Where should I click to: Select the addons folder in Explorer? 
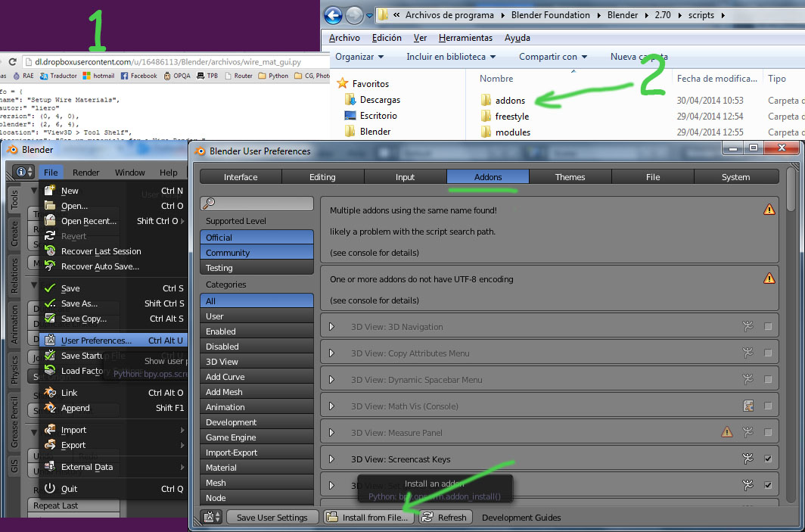click(503, 100)
